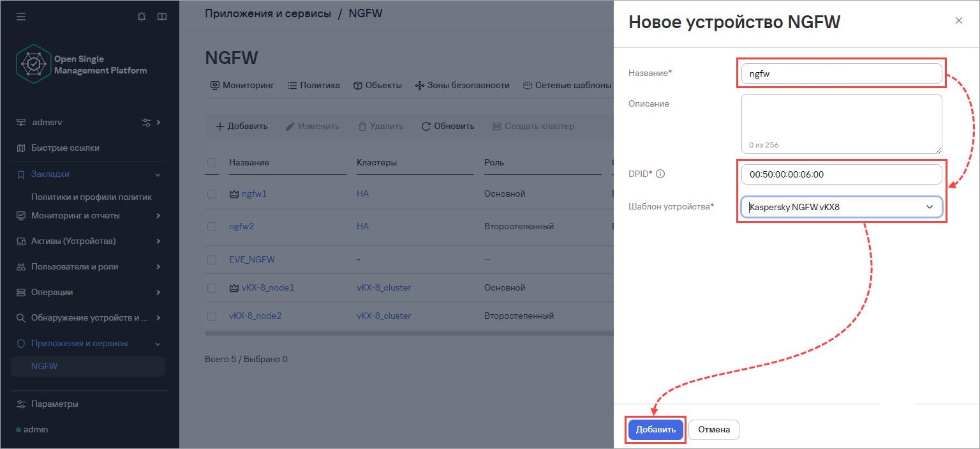Click the Изменить toolbar button
The image size is (980, 449).
point(313,126)
